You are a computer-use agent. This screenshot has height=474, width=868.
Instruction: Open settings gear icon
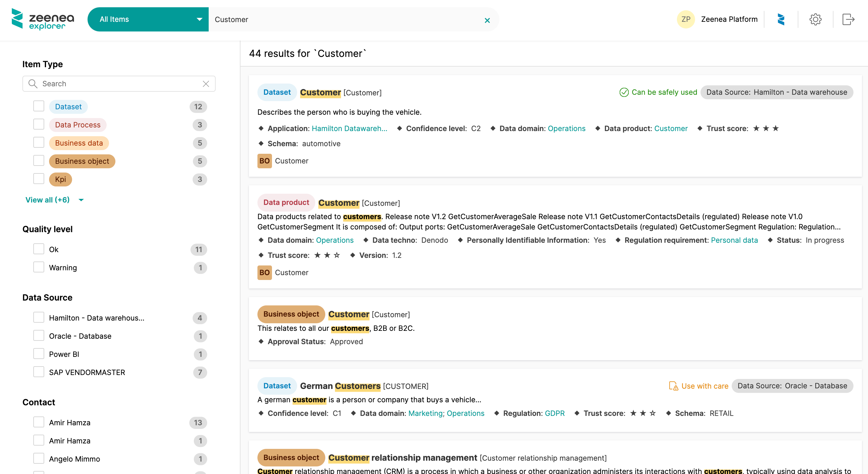point(815,19)
